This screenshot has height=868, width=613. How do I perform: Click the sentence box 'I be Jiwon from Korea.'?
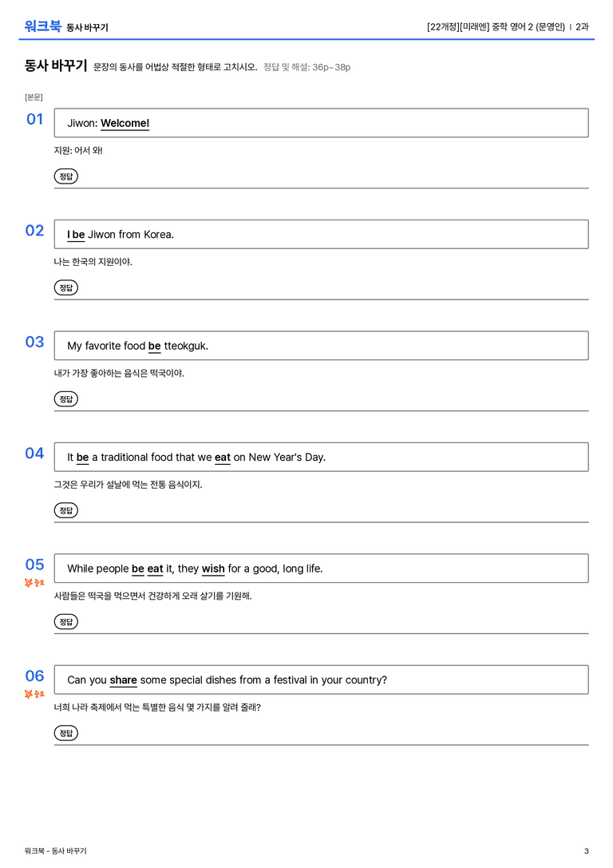(321, 234)
